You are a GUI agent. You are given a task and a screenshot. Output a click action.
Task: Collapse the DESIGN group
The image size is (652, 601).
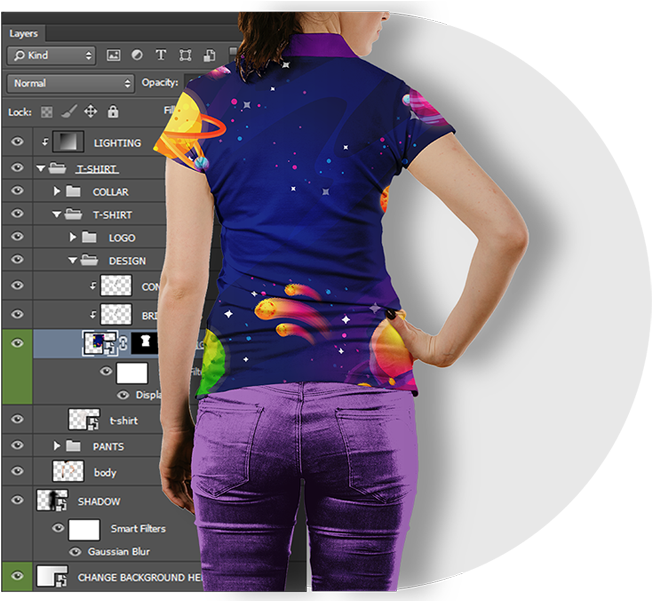pos(72,260)
